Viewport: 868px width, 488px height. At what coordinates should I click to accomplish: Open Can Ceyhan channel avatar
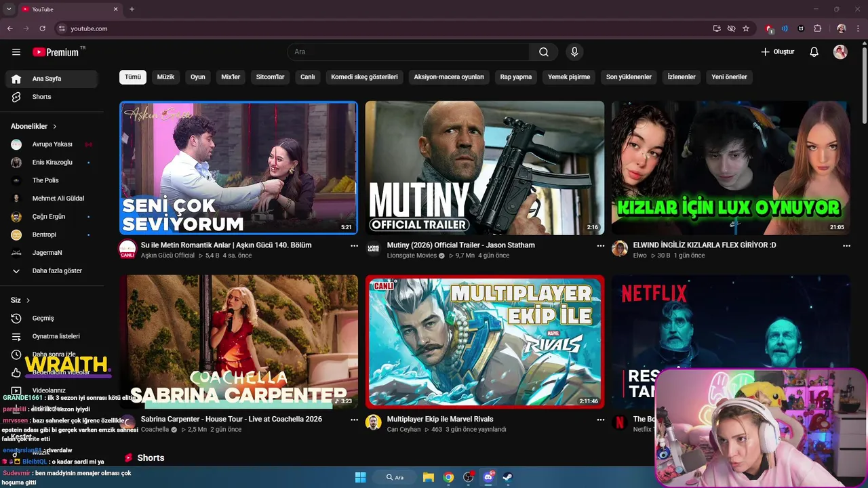coord(374,422)
